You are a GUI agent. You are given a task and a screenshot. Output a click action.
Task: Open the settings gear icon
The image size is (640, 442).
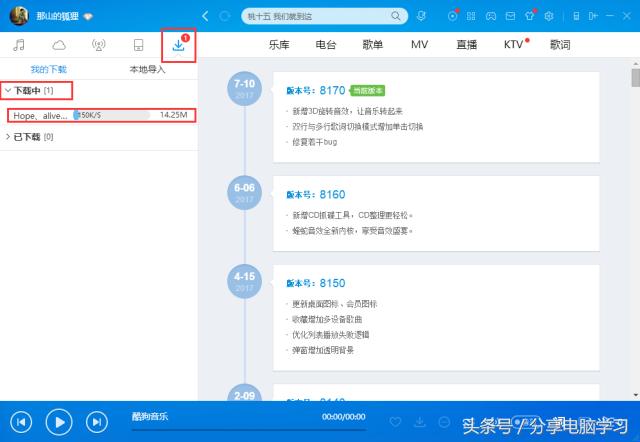click(x=550, y=16)
